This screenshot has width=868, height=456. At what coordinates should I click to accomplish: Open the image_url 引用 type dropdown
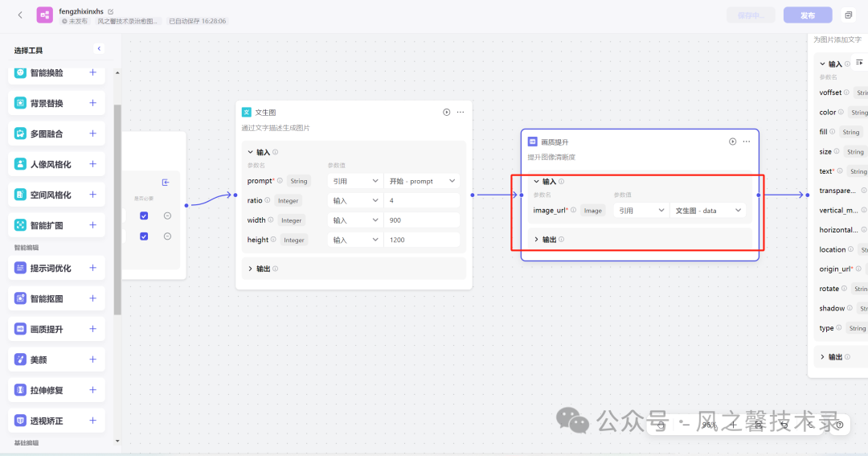(641, 211)
